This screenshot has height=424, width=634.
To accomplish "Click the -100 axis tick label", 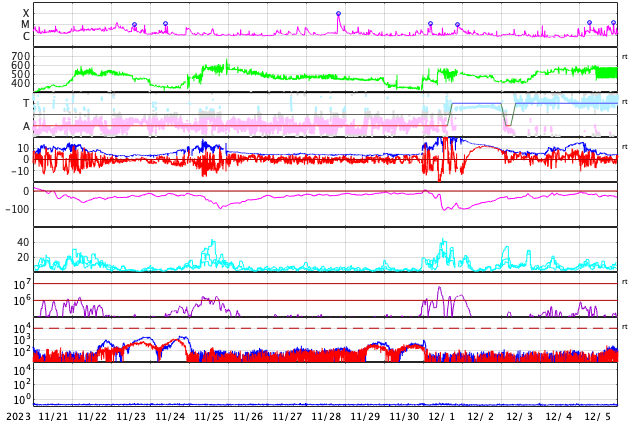I will (x=17, y=209).
